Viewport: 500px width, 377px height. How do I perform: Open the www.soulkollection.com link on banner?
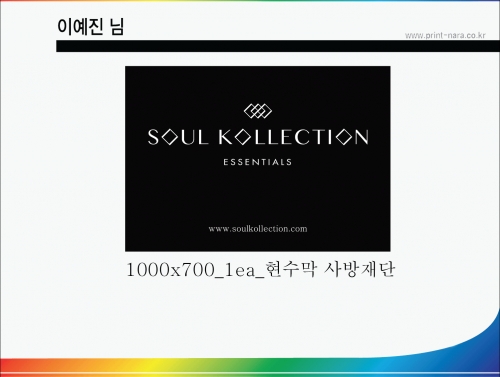click(x=258, y=229)
